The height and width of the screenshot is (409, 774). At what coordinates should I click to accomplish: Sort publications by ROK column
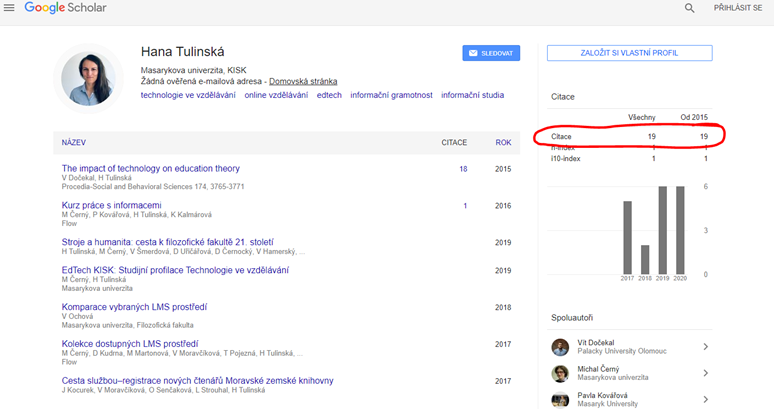pos(503,143)
